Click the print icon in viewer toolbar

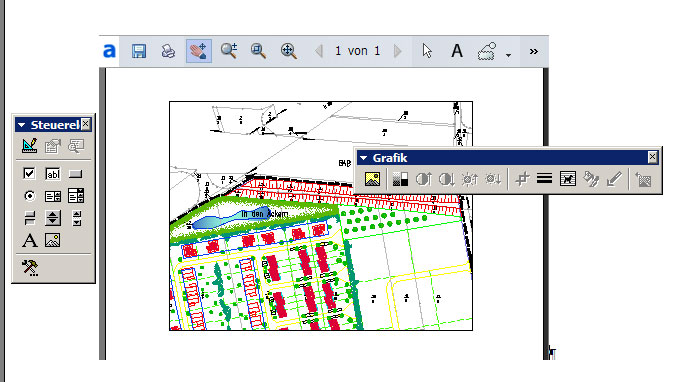pyautogui.click(x=168, y=51)
